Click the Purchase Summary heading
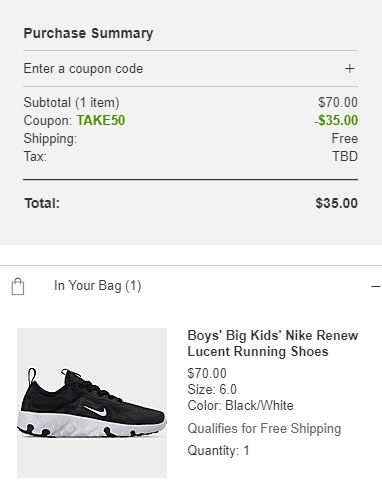Image resolution: width=382 pixels, height=487 pixels. click(88, 33)
